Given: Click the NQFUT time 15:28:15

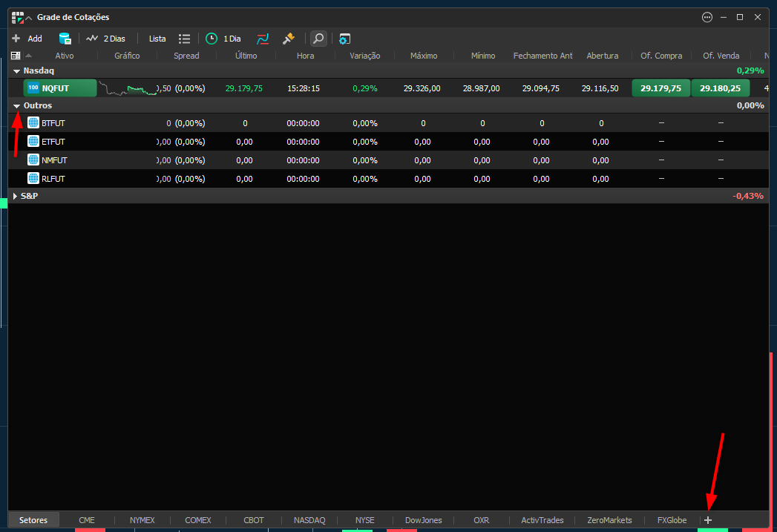Looking at the screenshot, I should click(x=304, y=89).
